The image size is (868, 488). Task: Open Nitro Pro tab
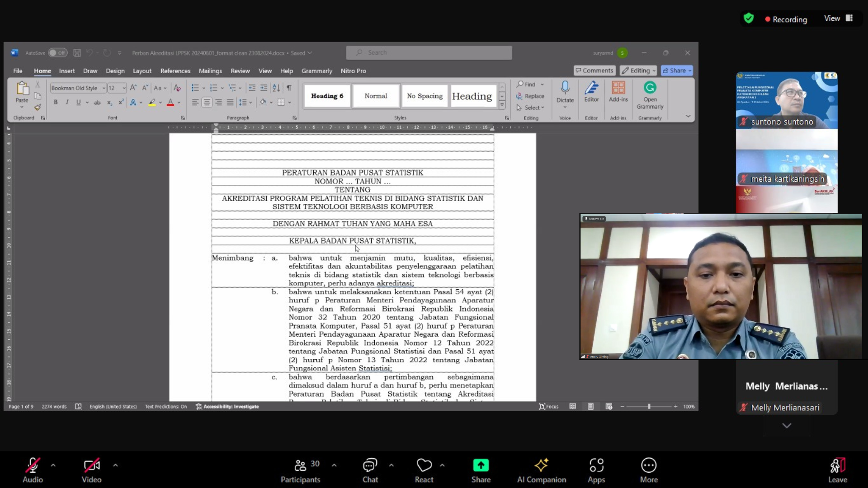(354, 71)
